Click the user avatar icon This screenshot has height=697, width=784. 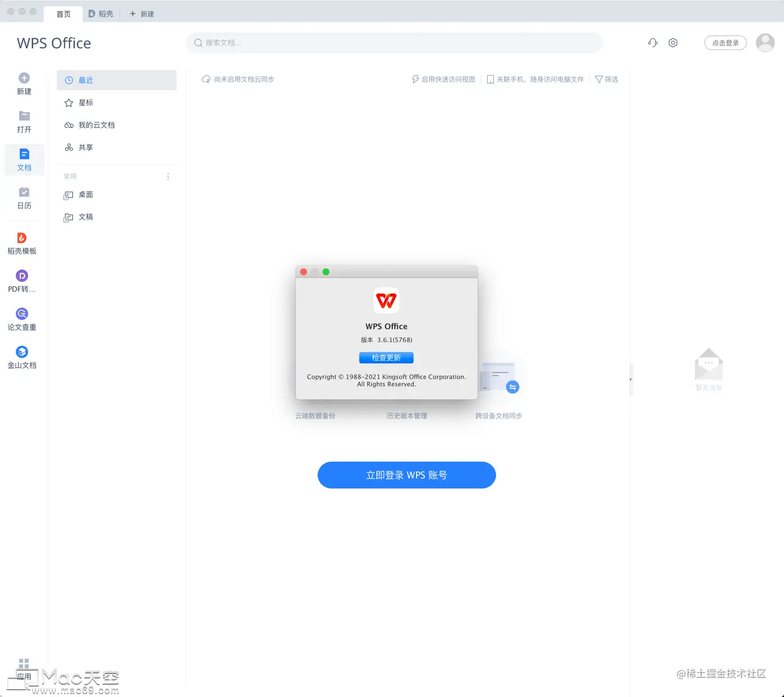tap(765, 43)
